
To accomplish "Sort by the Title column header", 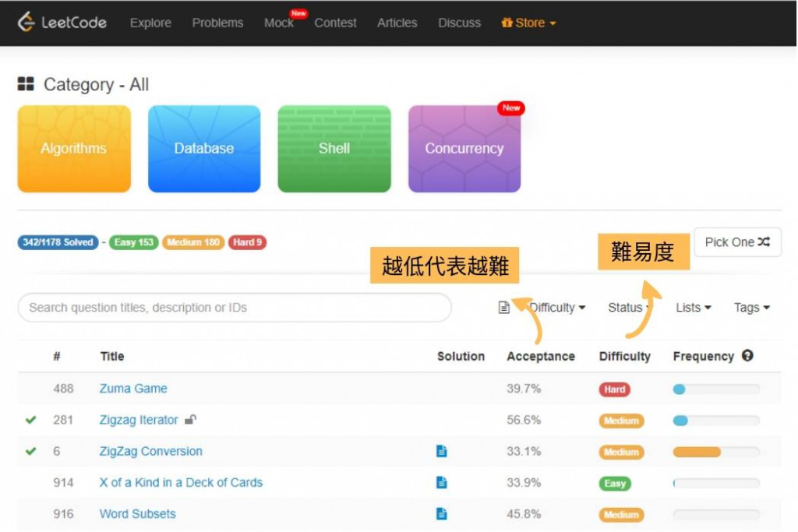I will pyautogui.click(x=112, y=356).
